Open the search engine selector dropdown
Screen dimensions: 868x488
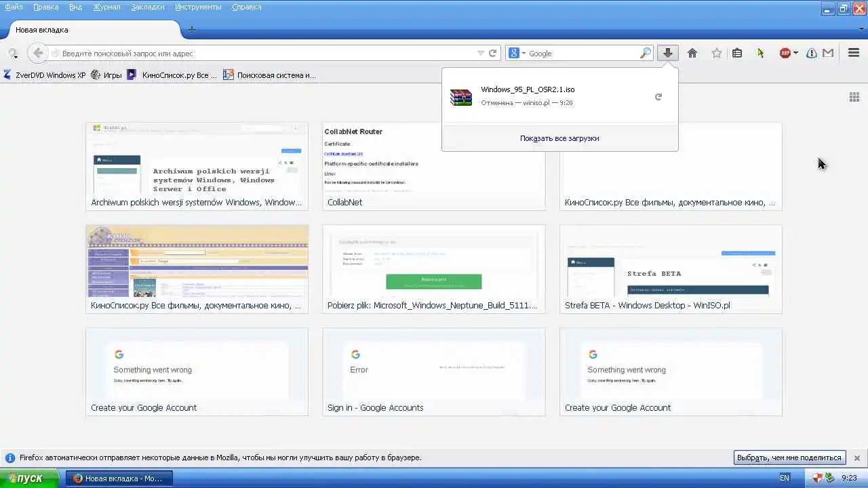517,53
